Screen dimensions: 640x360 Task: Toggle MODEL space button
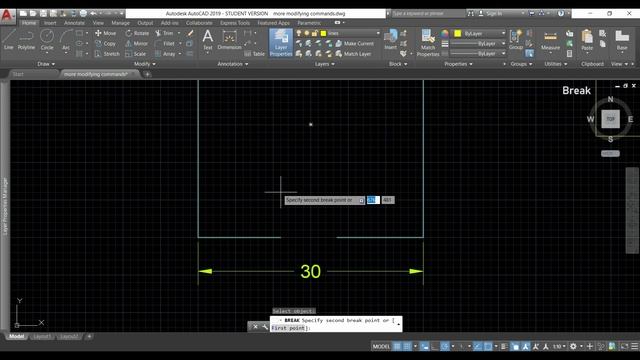click(381, 346)
